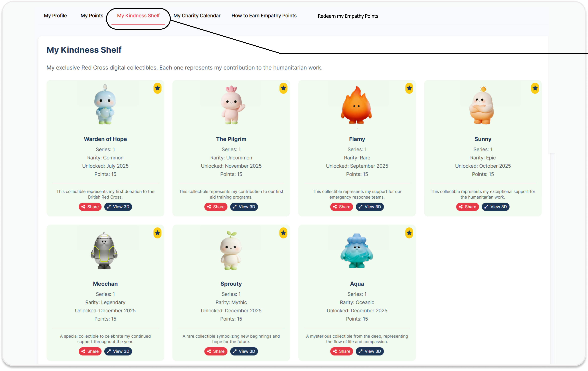Click the Warden of Hope character image

coord(105,105)
